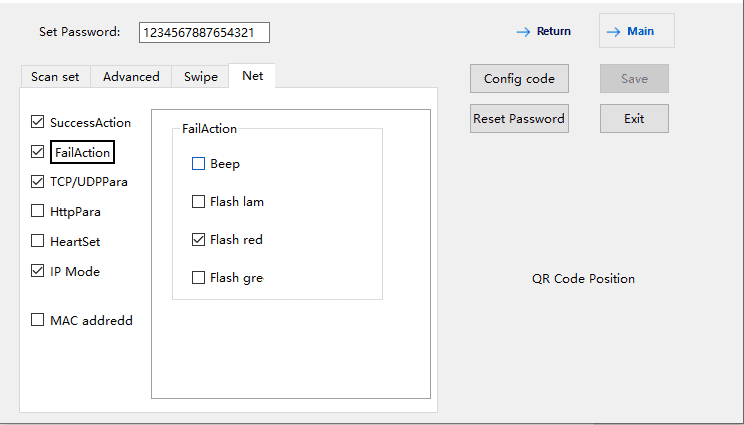Enable Beep on fail action

(x=198, y=164)
